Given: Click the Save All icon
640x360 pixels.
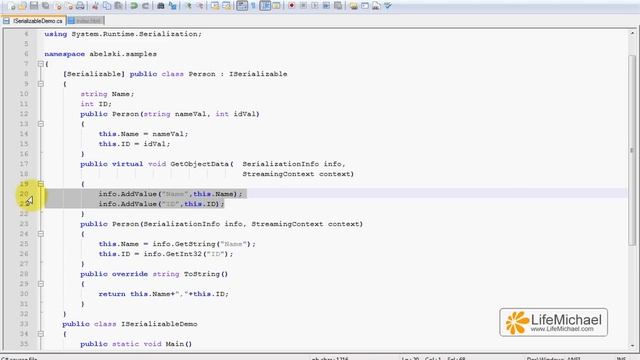Looking at the screenshot, I should 45,6.
